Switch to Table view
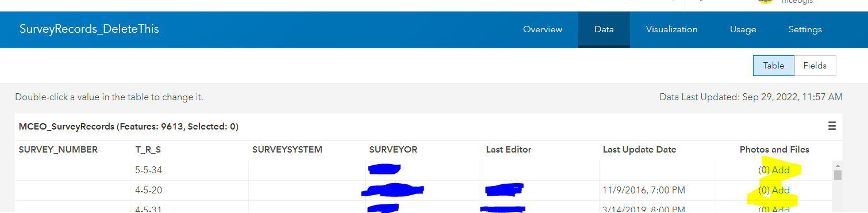This screenshot has height=213, width=868. click(x=774, y=66)
